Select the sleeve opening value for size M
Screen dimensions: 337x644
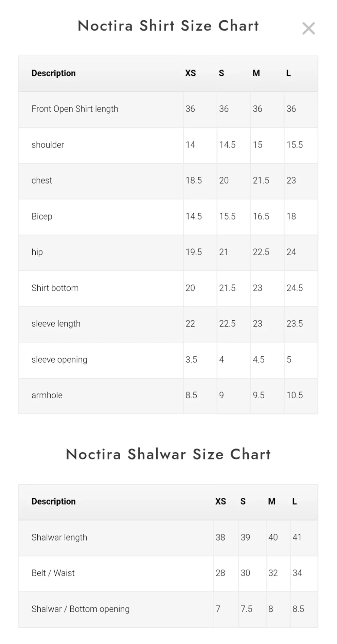click(259, 360)
